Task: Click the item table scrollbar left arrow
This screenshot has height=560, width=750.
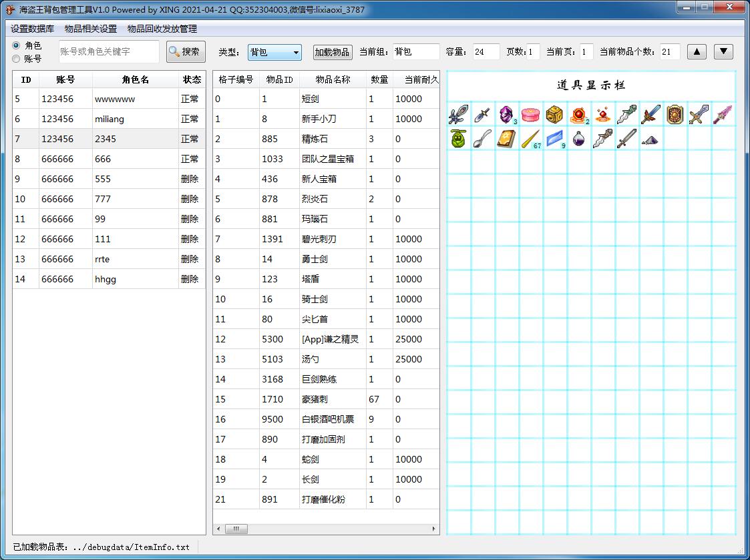Action: tap(218, 529)
